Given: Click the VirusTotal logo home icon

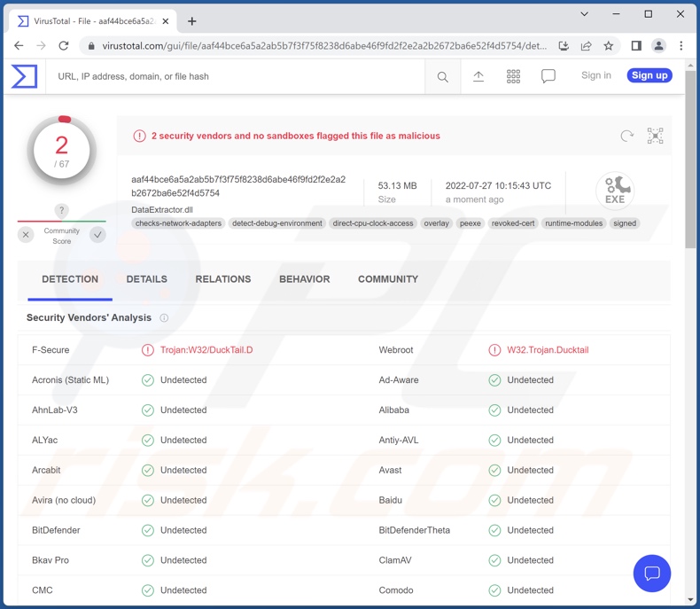Looking at the screenshot, I should [x=24, y=76].
